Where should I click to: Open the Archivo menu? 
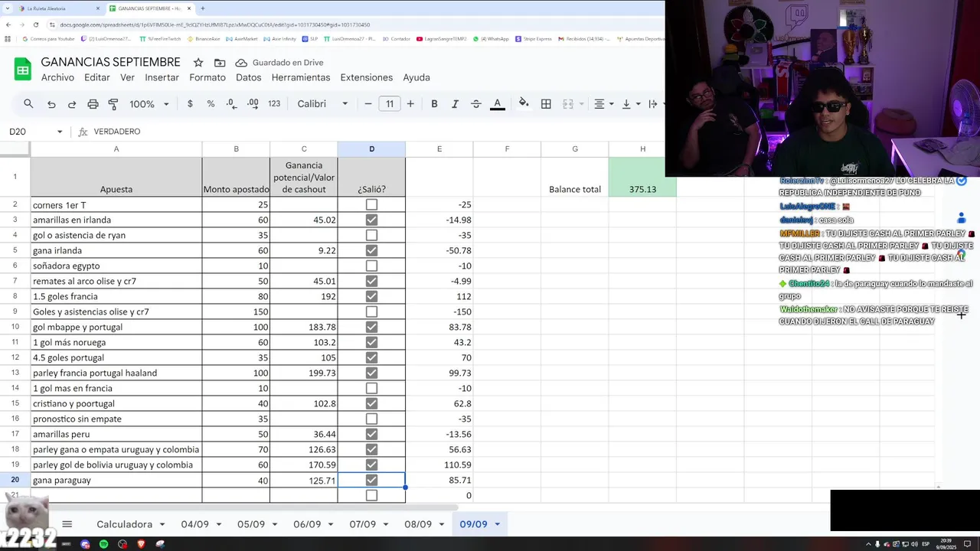[x=57, y=77]
